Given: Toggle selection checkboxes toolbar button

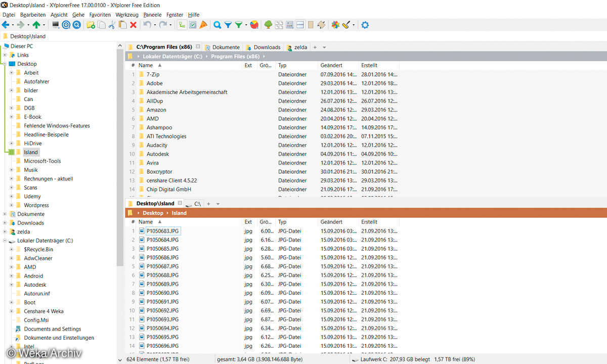Looking at the screenshot, I should (x=193, y=25).
